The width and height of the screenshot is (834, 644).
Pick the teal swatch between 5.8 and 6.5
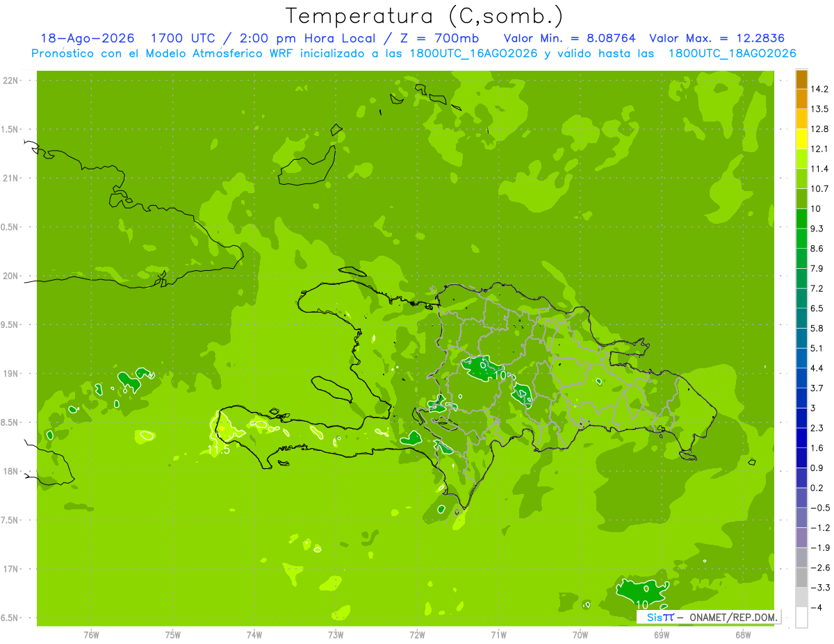click(x=801, y=318)
